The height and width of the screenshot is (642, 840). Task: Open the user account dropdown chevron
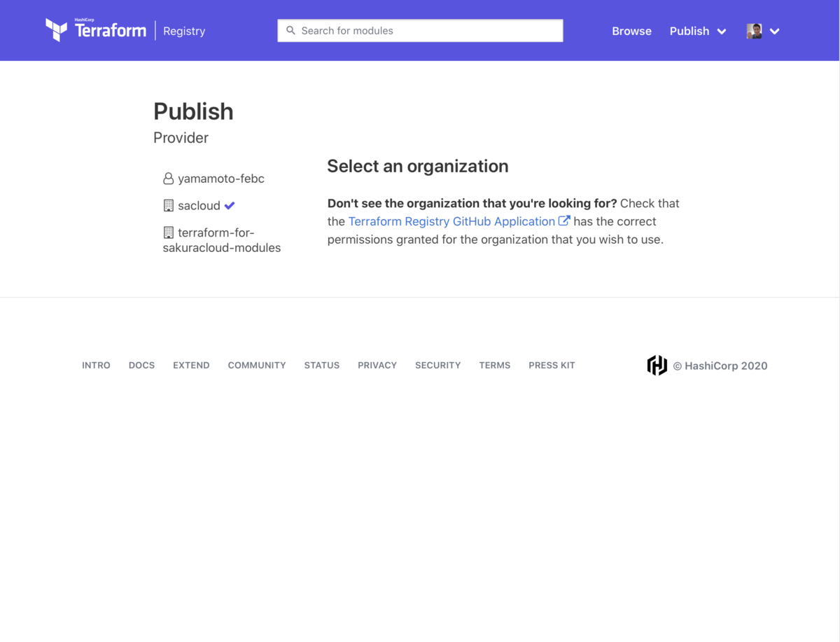click(x=775, y=31)
